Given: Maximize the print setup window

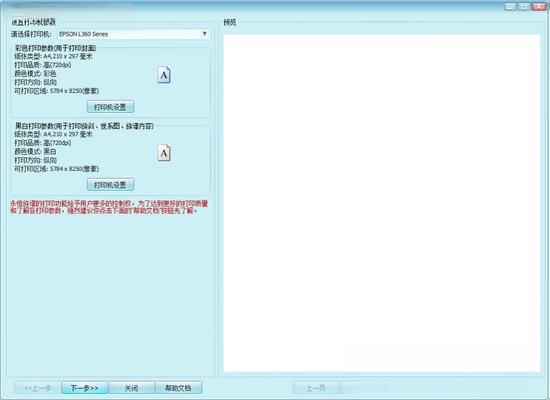Looking at the screenshot, I should 524,6.
